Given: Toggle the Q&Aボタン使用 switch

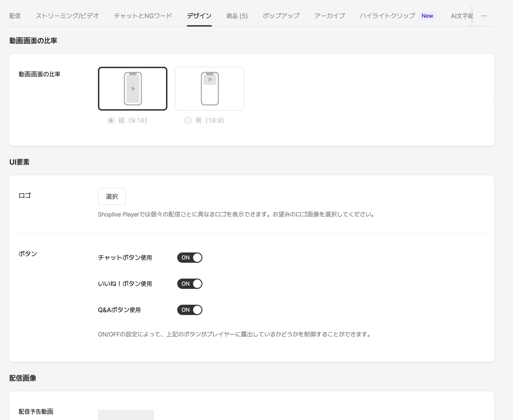Looking at the screenshot, I should pos(190,310).
